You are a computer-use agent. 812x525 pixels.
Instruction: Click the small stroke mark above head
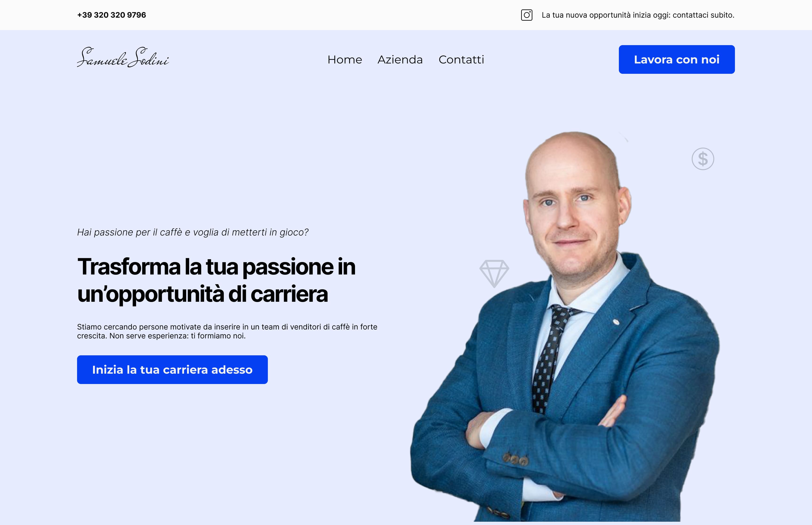(x=624, y=137)
